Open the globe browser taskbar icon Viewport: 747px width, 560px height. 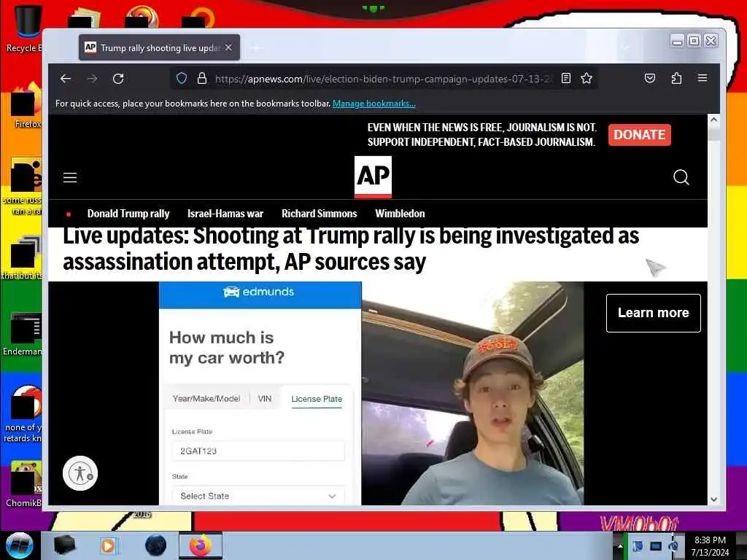pos(156,545)
